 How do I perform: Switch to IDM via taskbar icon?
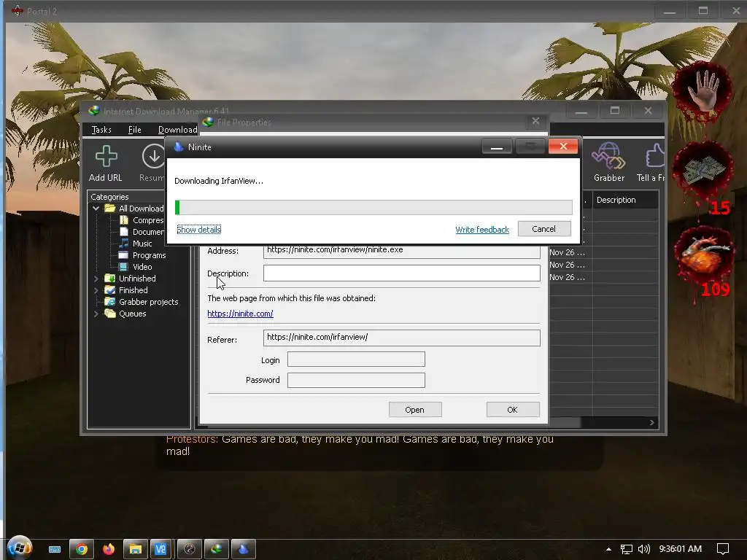[x=217, y=550]
